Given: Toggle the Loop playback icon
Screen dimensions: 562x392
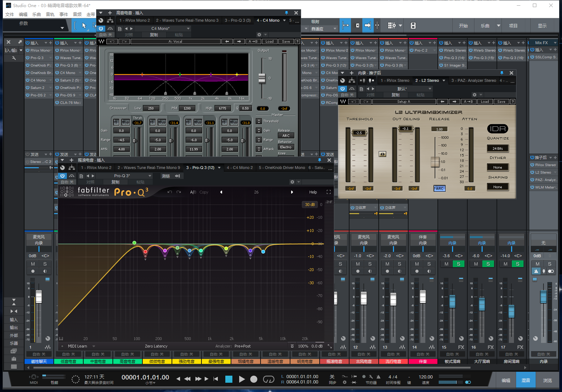Looking at the screenshot, I should (x=268, y=379).
